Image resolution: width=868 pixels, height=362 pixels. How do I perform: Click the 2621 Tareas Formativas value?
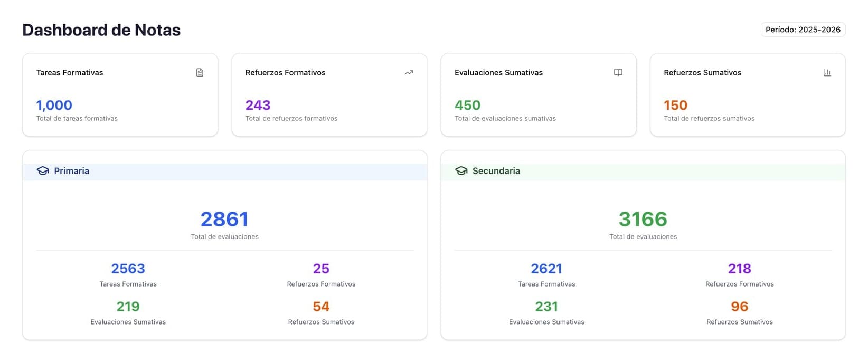(x=546, y=269)
